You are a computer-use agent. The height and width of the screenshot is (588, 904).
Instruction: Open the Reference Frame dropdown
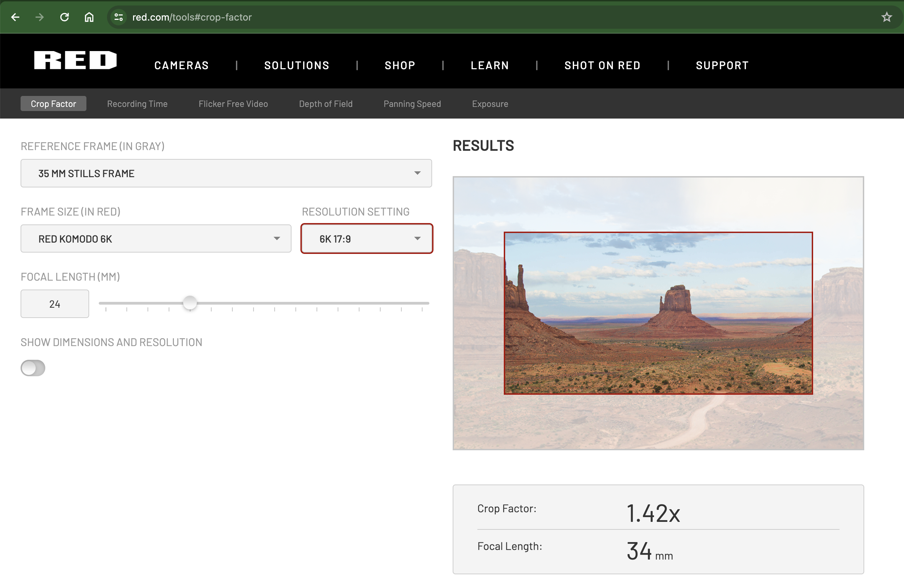[x=226, y=173]
